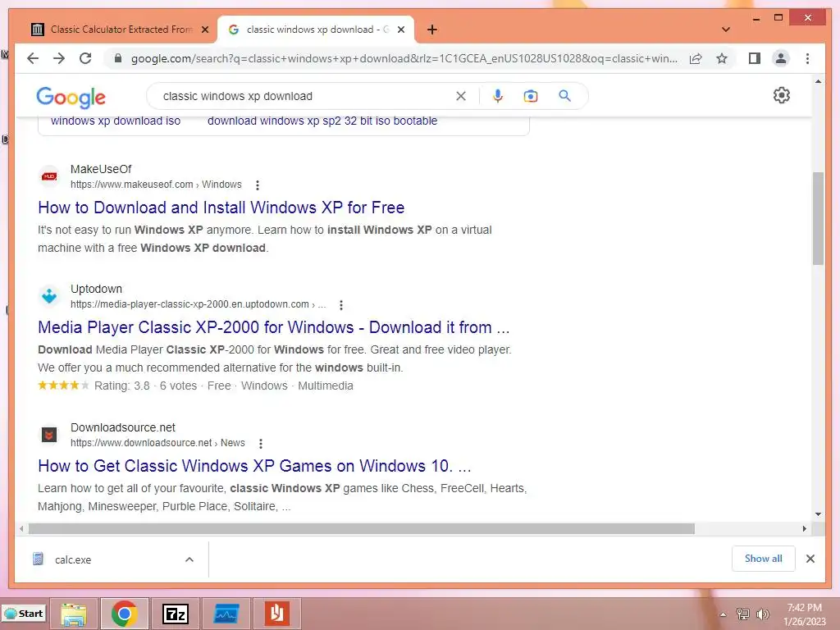Click scroll down arrow on vertical scrollbar
Image resolution: width=840 pixels, height=630 pixels.
818,514
